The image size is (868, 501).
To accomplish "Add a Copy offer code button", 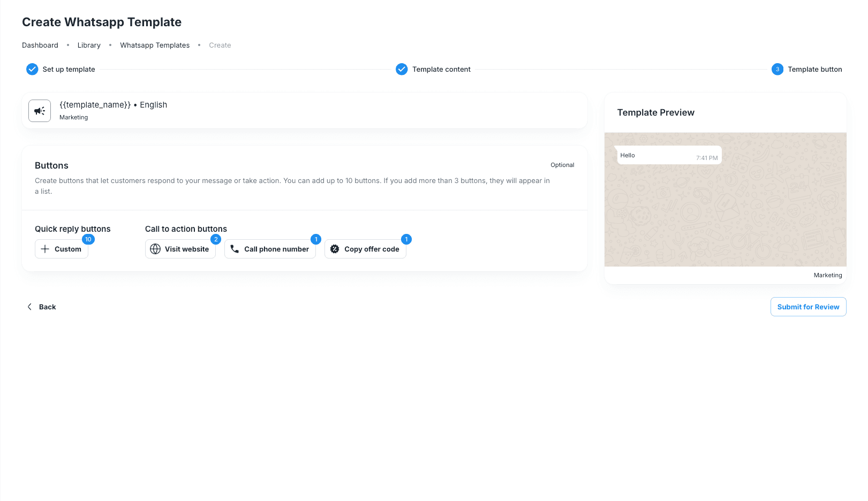I will [365, 249].
